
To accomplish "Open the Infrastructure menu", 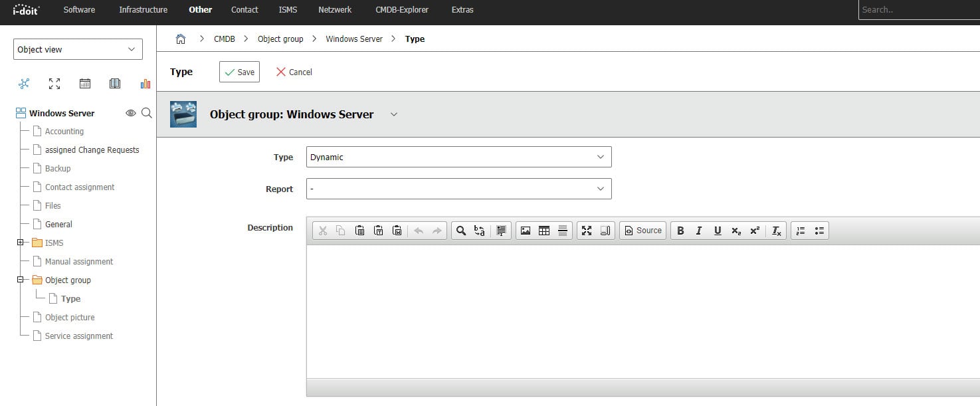I will pyautogui.click(x=142, y=9).
